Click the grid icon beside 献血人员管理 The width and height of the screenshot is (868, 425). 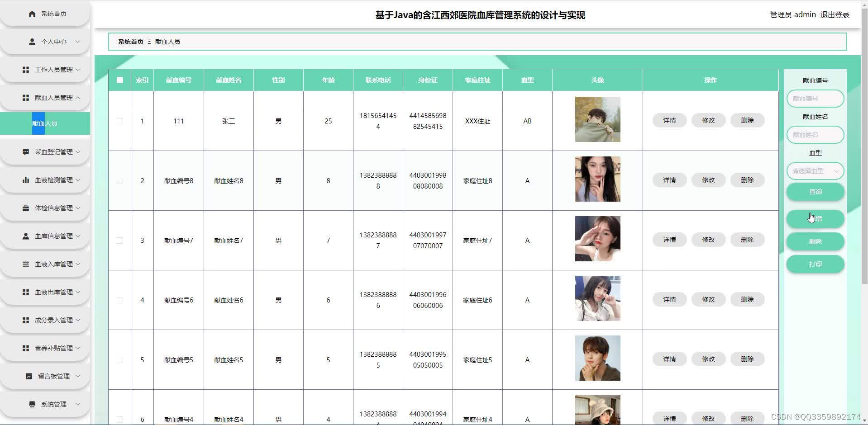26,98
